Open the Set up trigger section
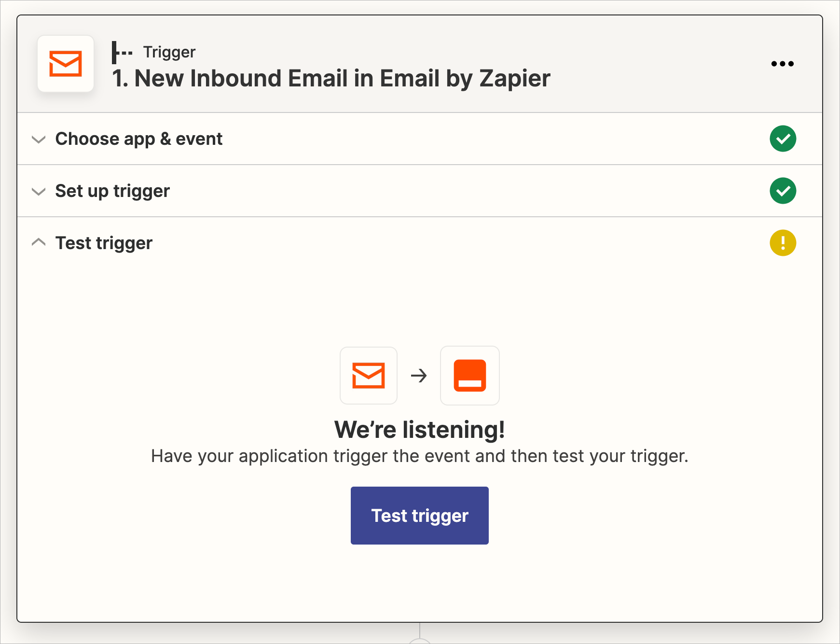Viewport: 840px width, 644px height. click(420, 191)
